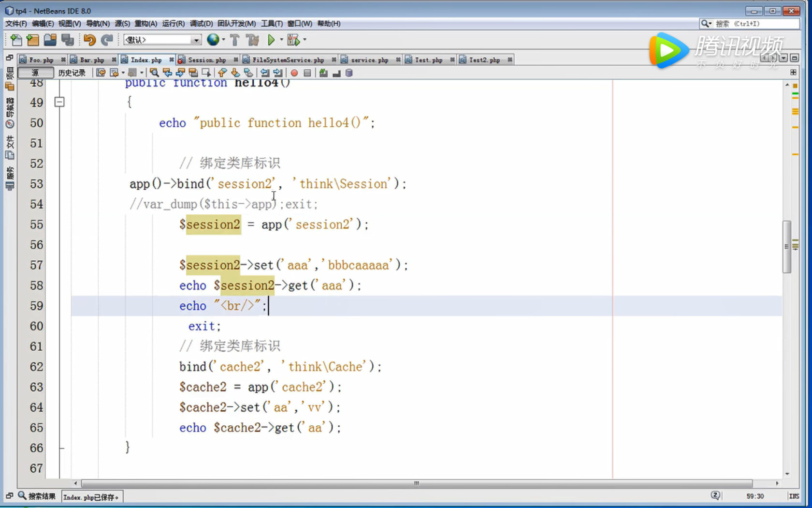Switch to the Bar.php tab
This screenshot has width=812, height=508.
tap(92, 60)
